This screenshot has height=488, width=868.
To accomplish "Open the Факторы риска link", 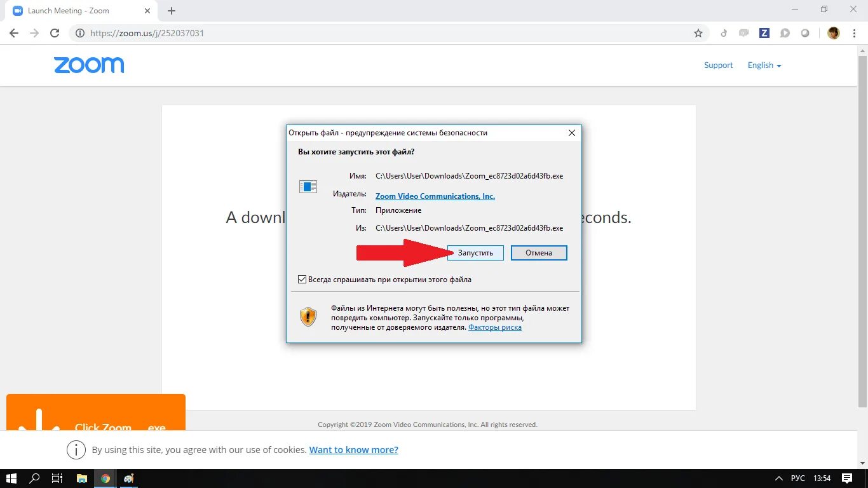I will (x=495, y=327).
